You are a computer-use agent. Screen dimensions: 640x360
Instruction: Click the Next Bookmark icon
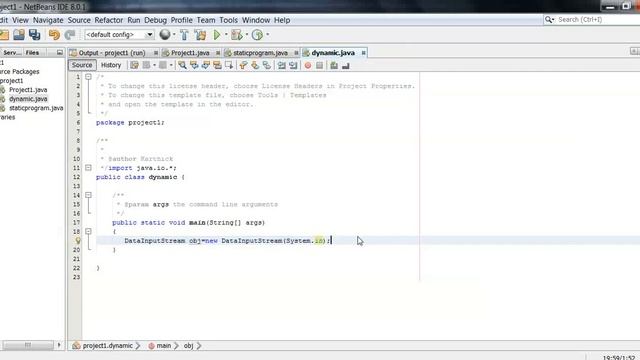tap(255, 65)
